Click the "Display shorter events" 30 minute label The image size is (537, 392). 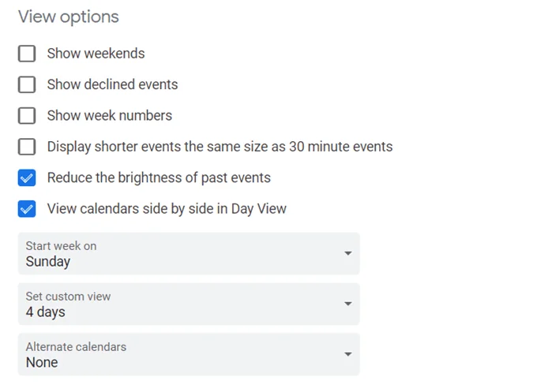pos(220,147)
